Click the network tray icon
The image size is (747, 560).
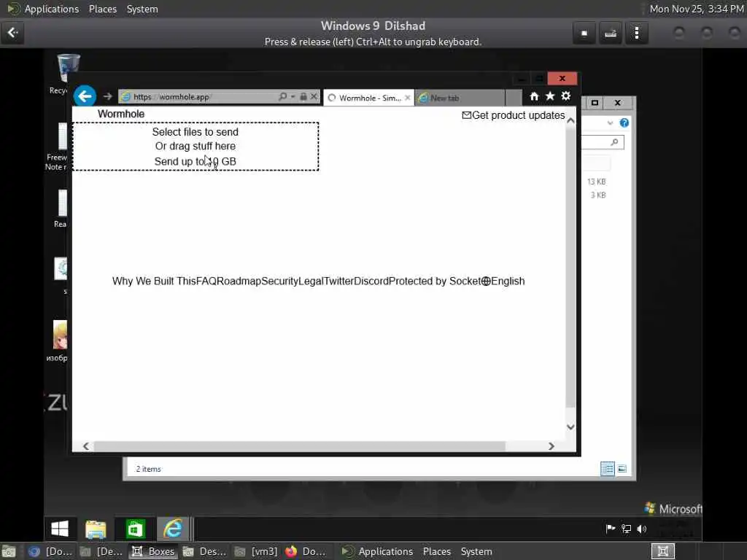point(626,529)
